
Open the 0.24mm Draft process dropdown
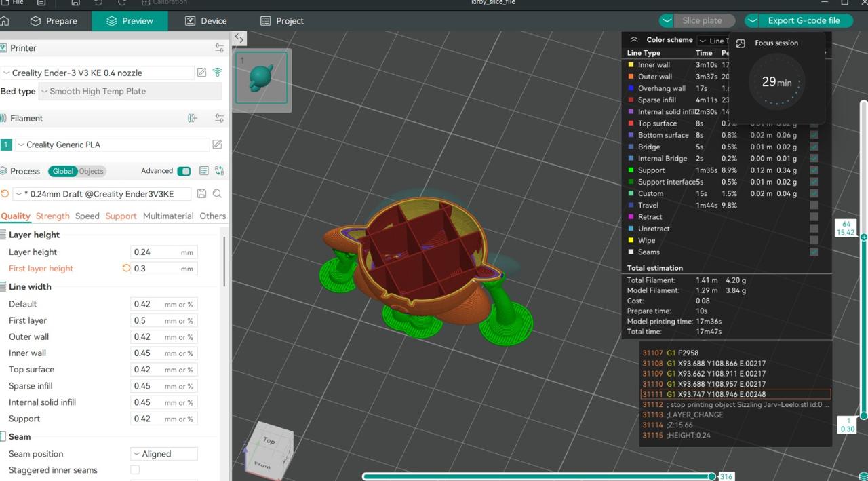102,194
